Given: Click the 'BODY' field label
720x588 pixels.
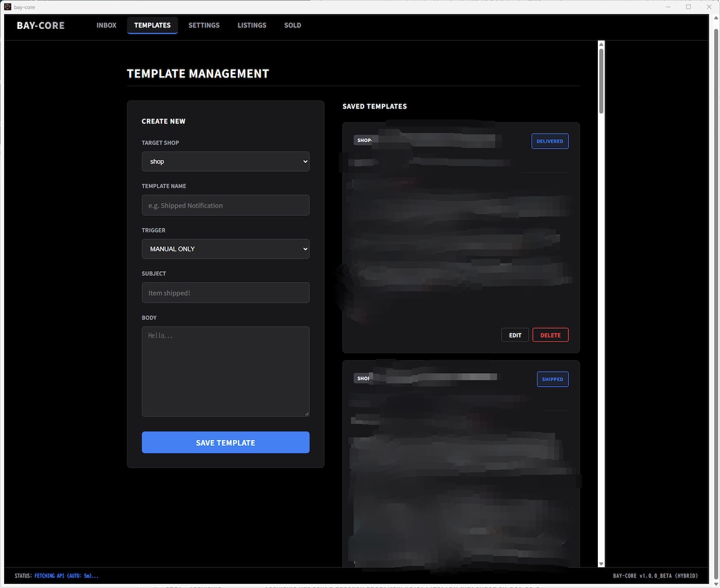Looking at the screenshot, I should tap(149, 318).
